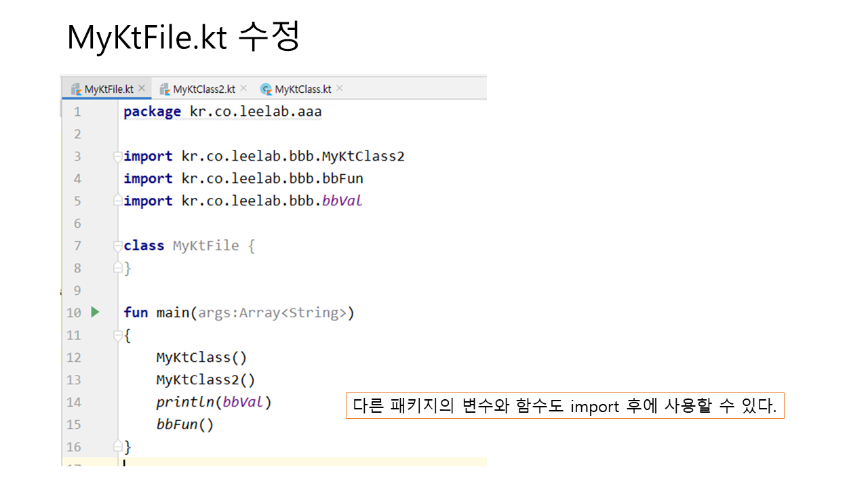Click line number 10 in the gutter
This screenshot has height=488, width=868.
pyautogui.click(x=73, y=312)
